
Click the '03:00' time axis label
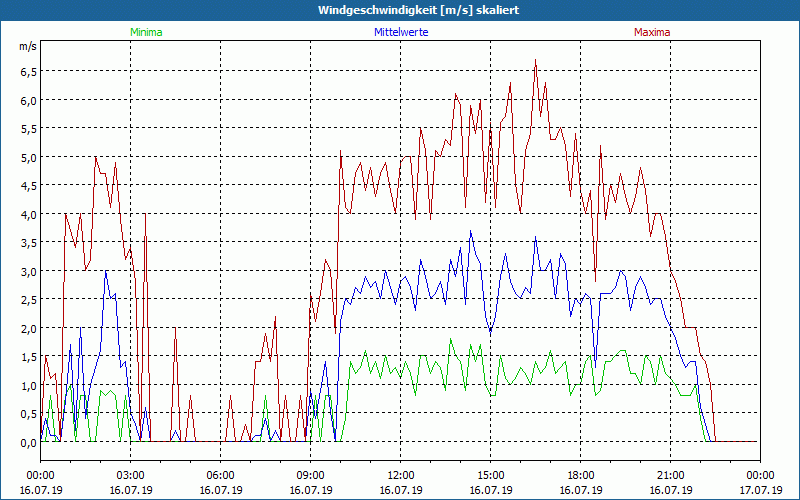[131, 476]
